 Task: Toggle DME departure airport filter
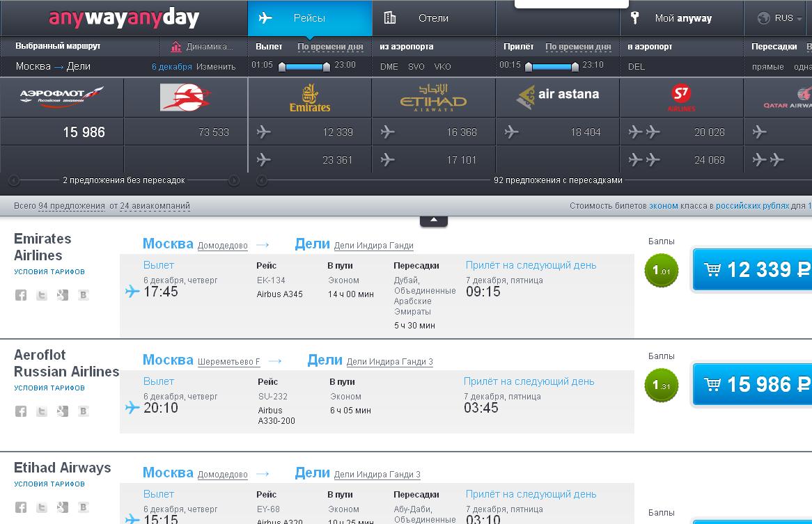[389, 67]
